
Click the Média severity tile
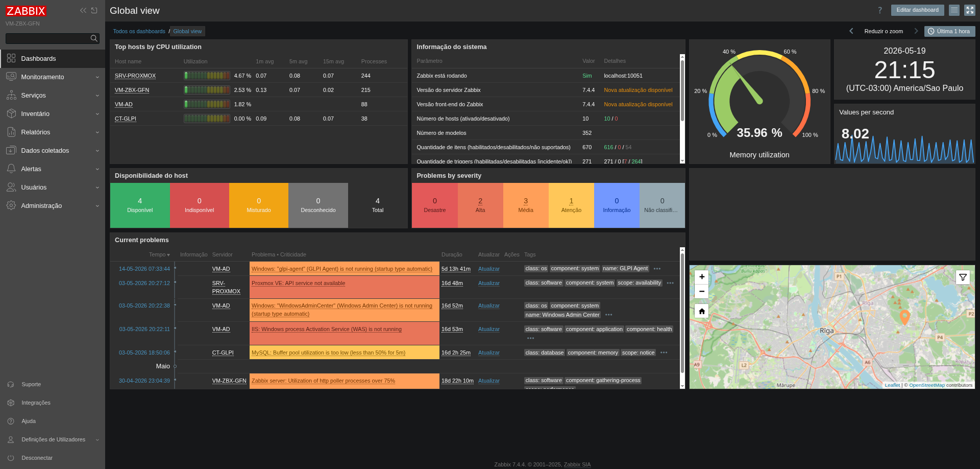coord(526,205)
